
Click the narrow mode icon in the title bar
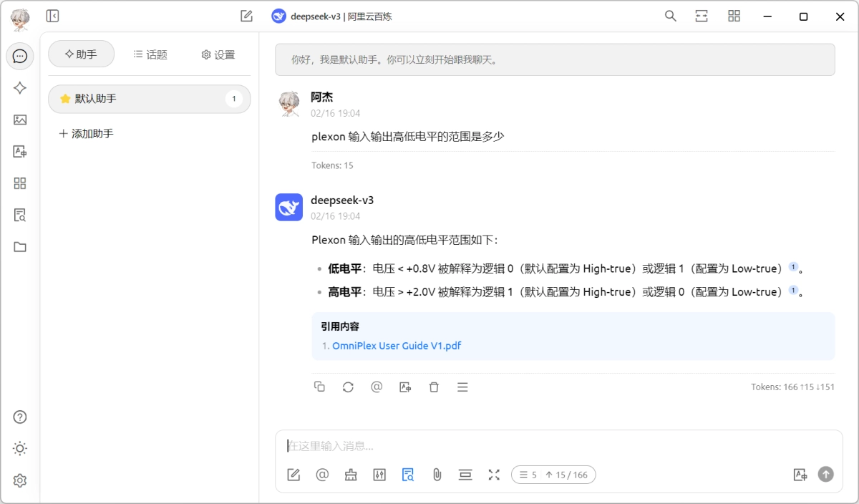[702, 16]
